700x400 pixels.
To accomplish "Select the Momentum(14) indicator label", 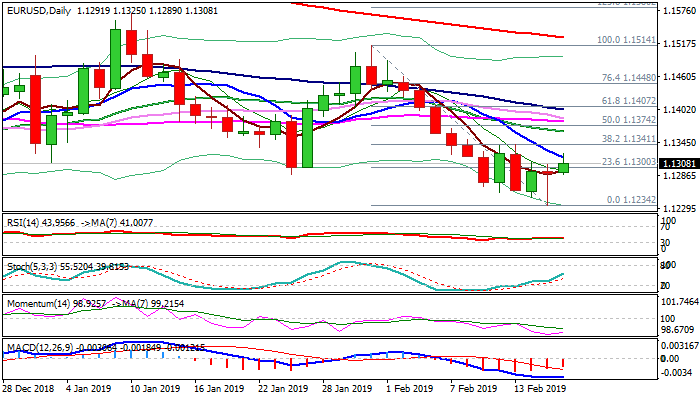I will point(35,301).
